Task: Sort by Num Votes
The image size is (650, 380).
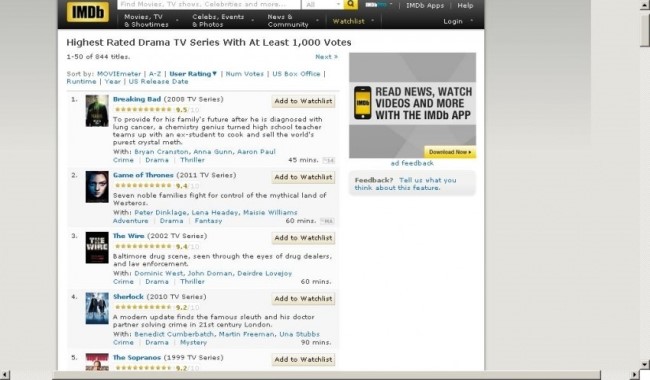Action: (245, 74)
